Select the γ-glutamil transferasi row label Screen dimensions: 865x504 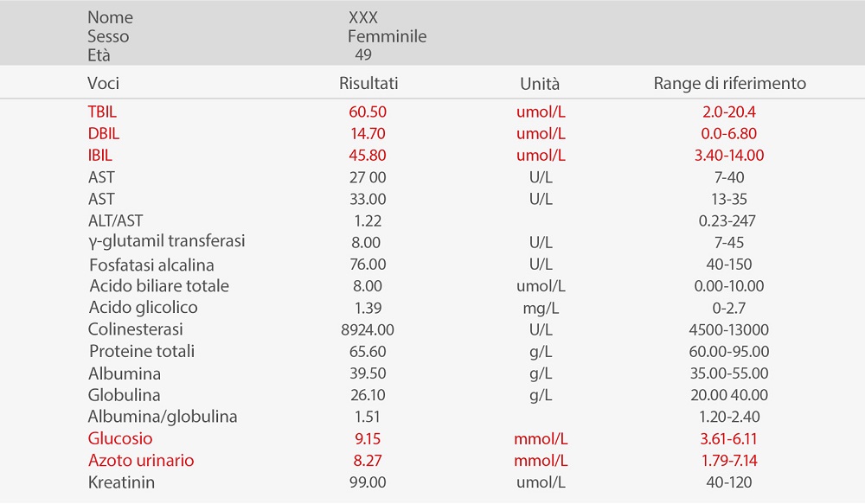click(166, 242)
